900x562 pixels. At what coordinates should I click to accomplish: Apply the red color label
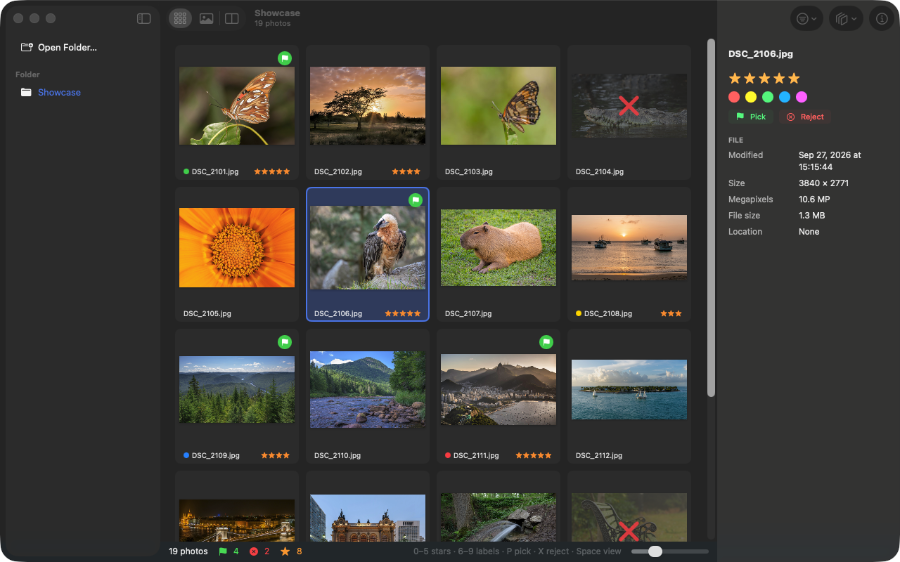tap(734, 97)
